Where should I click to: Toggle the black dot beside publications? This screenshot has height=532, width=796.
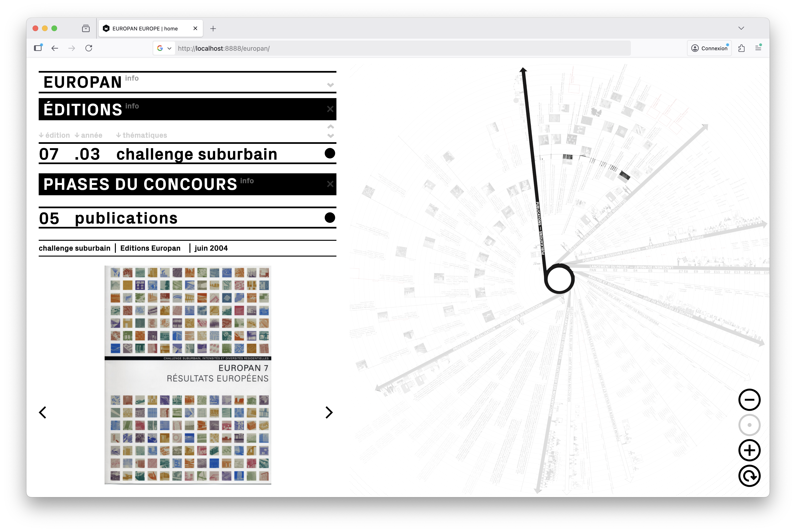click(330, 217)
